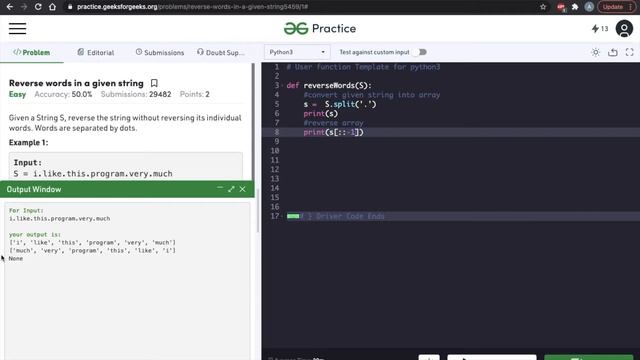Reset code with the reload icon
The image size is (640, 360).
[x=613, y=52]
